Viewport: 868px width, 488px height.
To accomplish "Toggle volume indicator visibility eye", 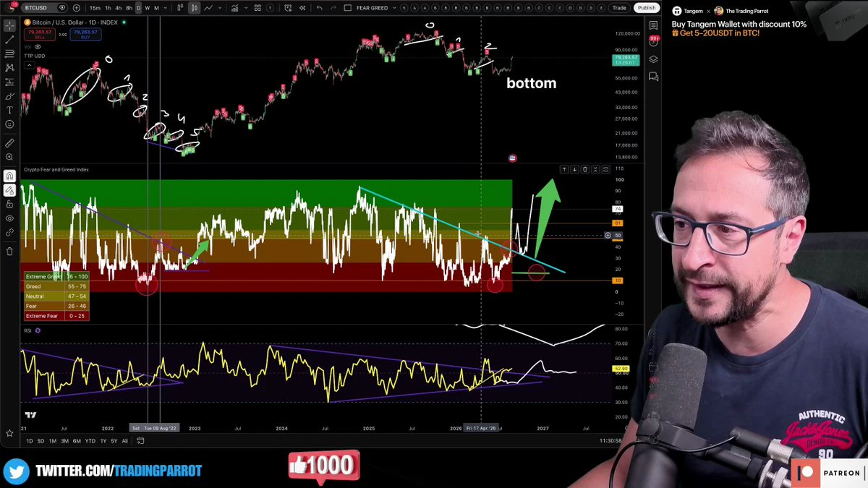I will pyautogui.click(x=38, y=47).
